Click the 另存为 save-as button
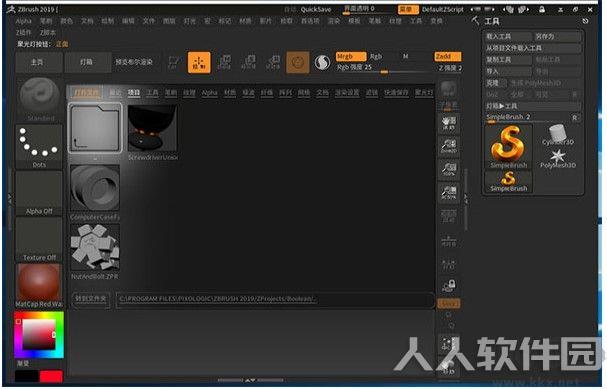This screenshot has width=607, height=389. click(x=558, y=36)
